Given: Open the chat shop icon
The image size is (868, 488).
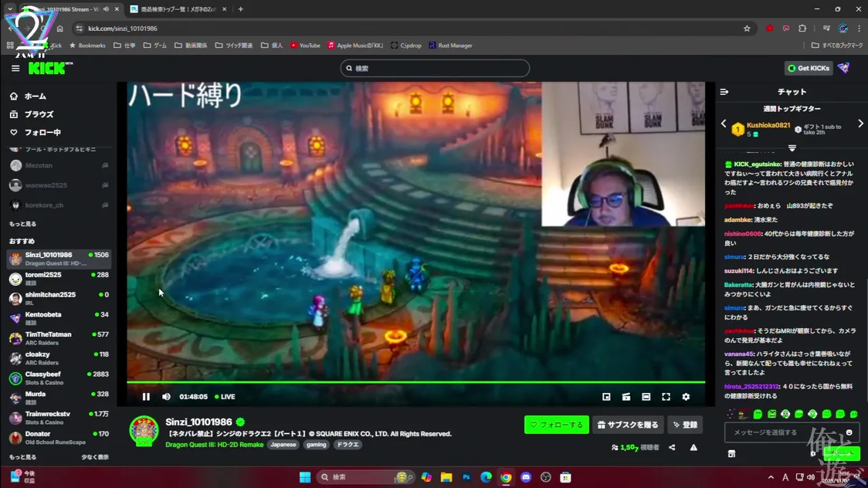Looking at the screenshot, I should [731, 453].
